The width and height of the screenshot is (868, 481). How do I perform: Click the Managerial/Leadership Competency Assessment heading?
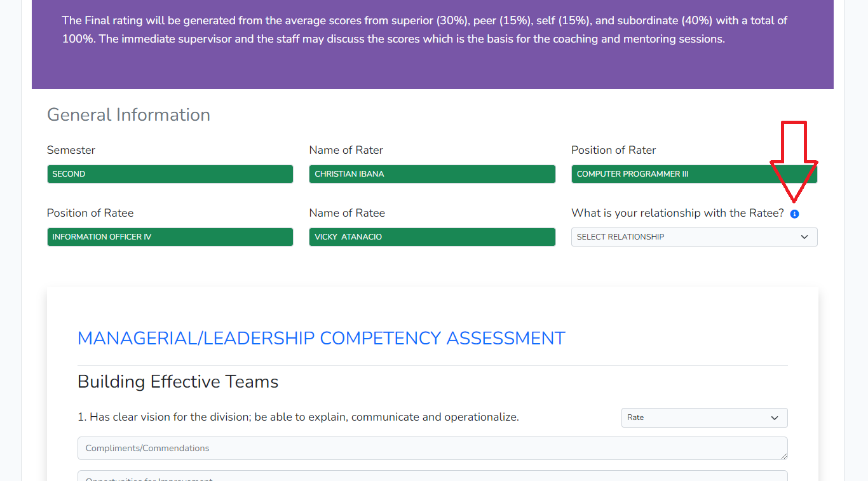pos(321,338)
